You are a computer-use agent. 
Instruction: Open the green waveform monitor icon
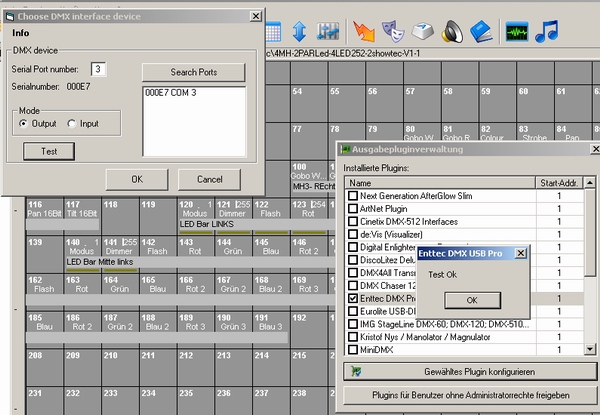517,31
